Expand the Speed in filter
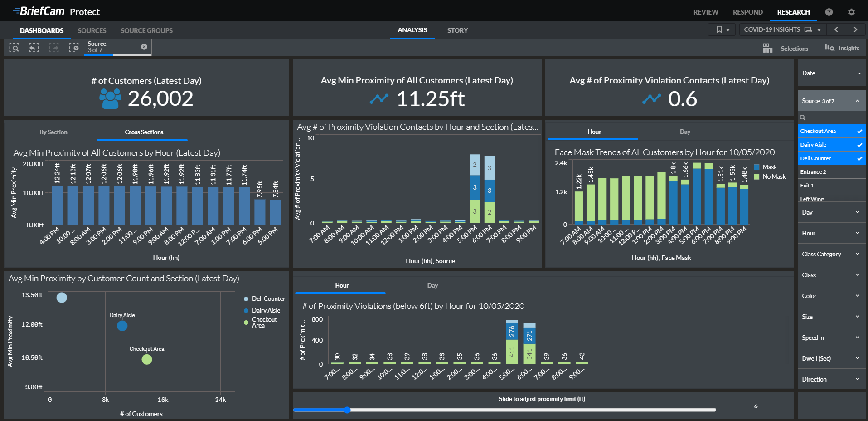The image size is (868, 421). 832,338
